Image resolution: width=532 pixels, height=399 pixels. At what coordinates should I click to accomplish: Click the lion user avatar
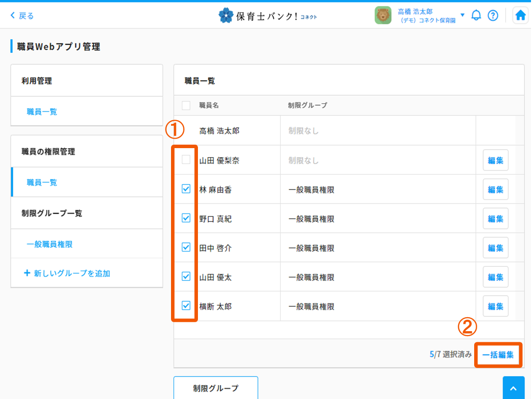pyautogui.click(x=383, y=15)
